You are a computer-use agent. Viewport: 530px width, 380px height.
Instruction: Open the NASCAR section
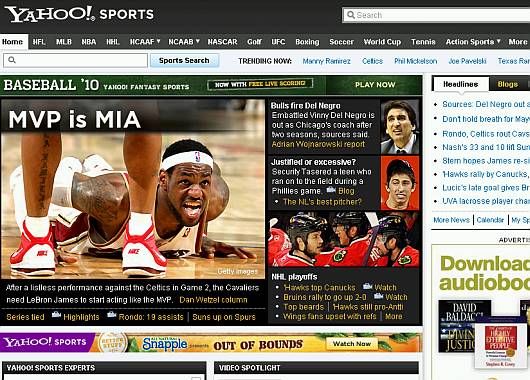pyautogui.click(x=222, y=42)
